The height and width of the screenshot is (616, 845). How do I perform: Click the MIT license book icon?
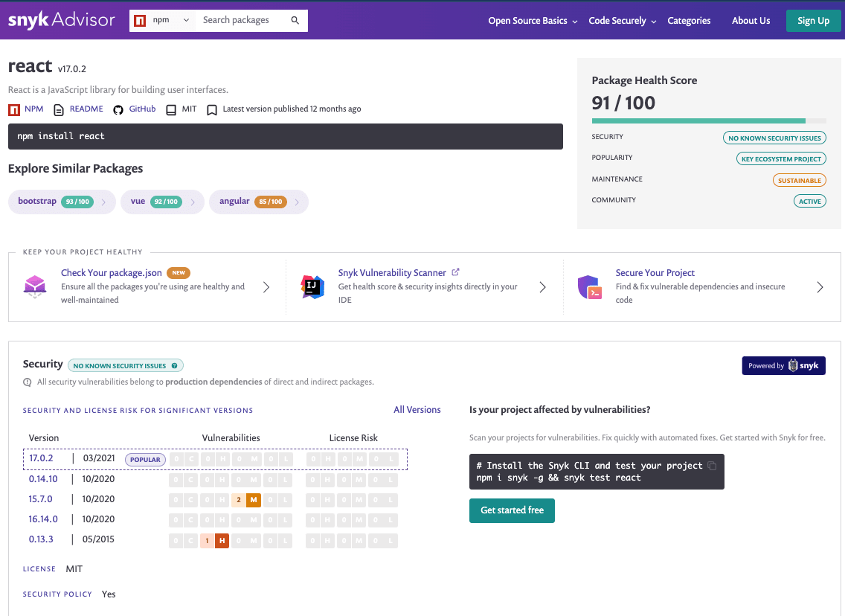[x=171, y=110]
